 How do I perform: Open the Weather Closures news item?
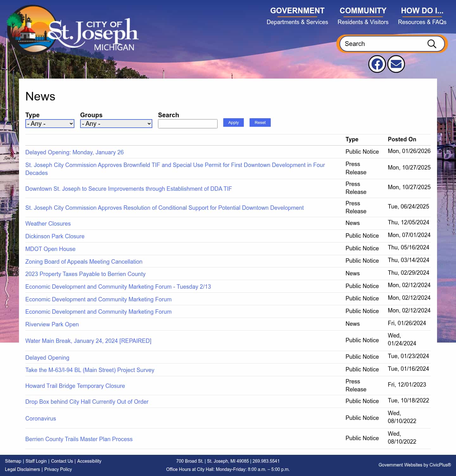(x=48, y=224)
